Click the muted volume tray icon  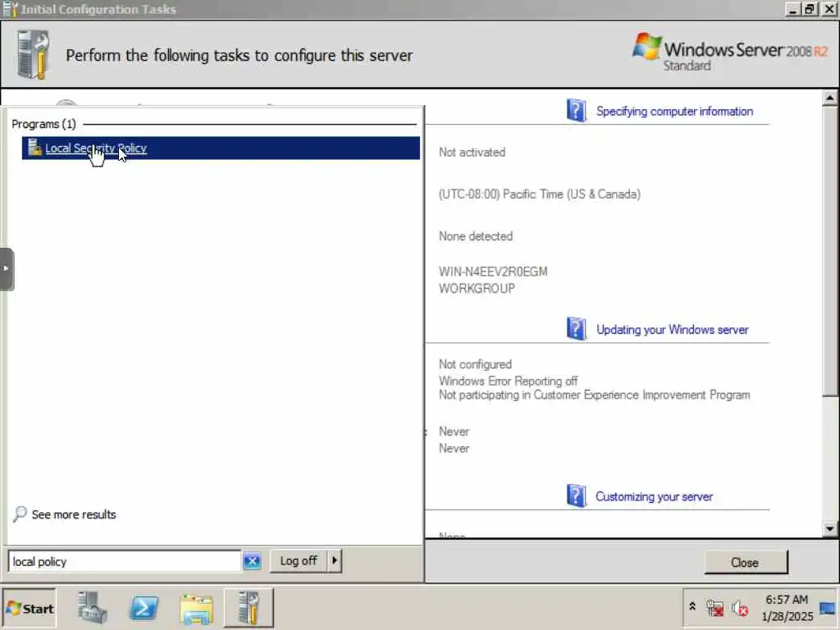pos(740,608)
